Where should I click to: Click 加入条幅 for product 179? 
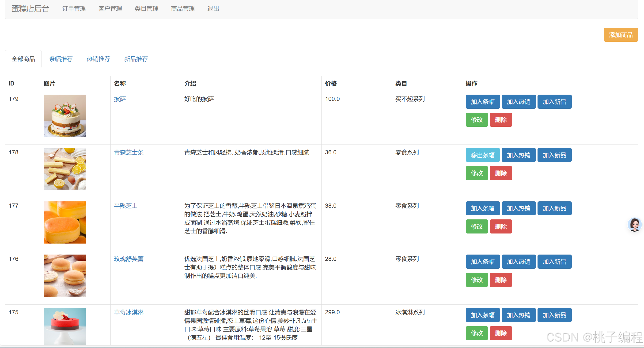point(482,102)
